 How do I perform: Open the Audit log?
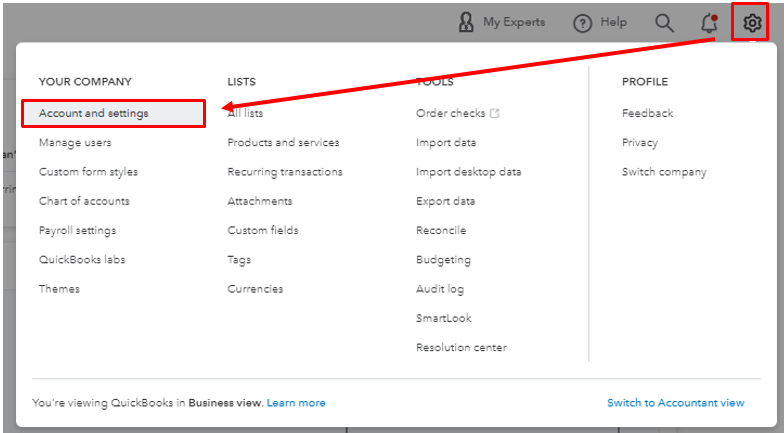click(441, 289)
